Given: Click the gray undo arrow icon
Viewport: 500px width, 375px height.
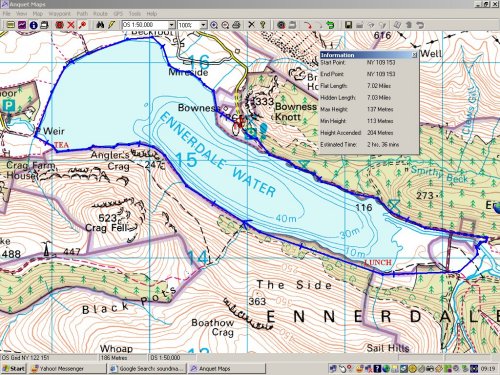Looking at the screenshot, I should (x=420, y=25).
